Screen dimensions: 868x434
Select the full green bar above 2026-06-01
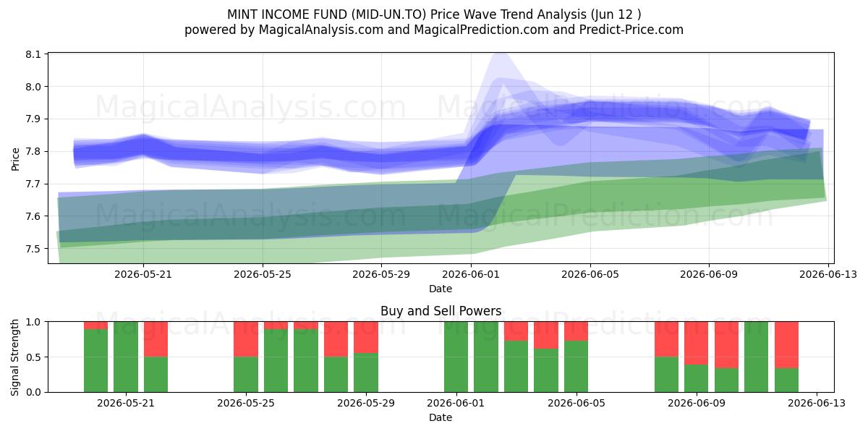456,357
